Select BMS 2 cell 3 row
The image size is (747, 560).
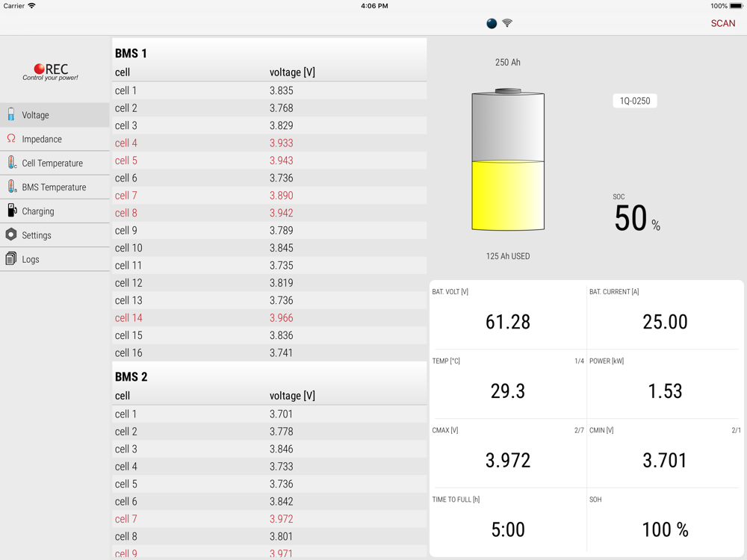click(x=270, y=449)
